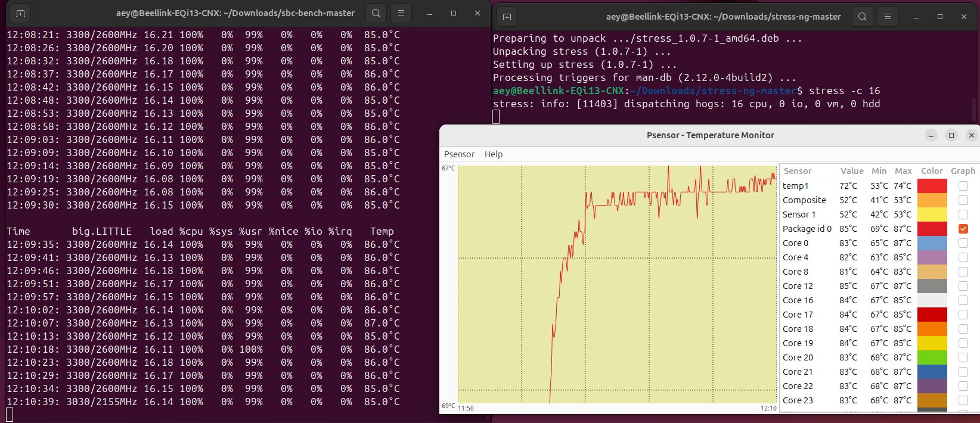
Task: Click the dark red swatch for Core 17
Action: click(x=932, y=315)
